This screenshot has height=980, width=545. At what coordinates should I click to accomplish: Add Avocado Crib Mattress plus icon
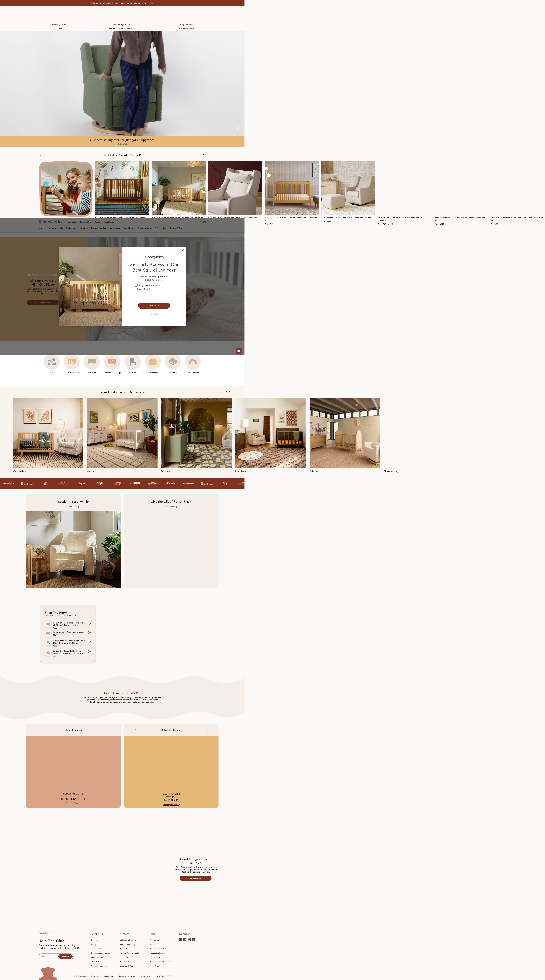tap(89, 652)
